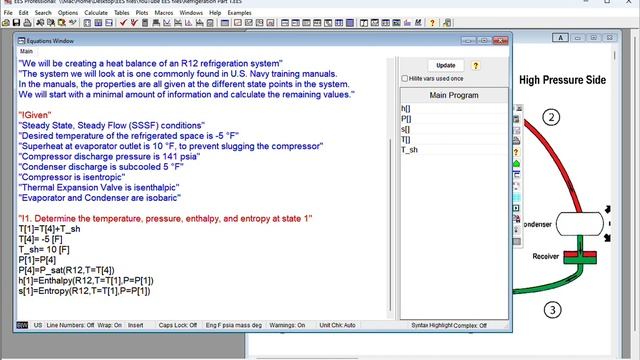Click the bottom gray icon in Diagram toolbar
This screenshot has width=640, height=360.
pos(516,241)
